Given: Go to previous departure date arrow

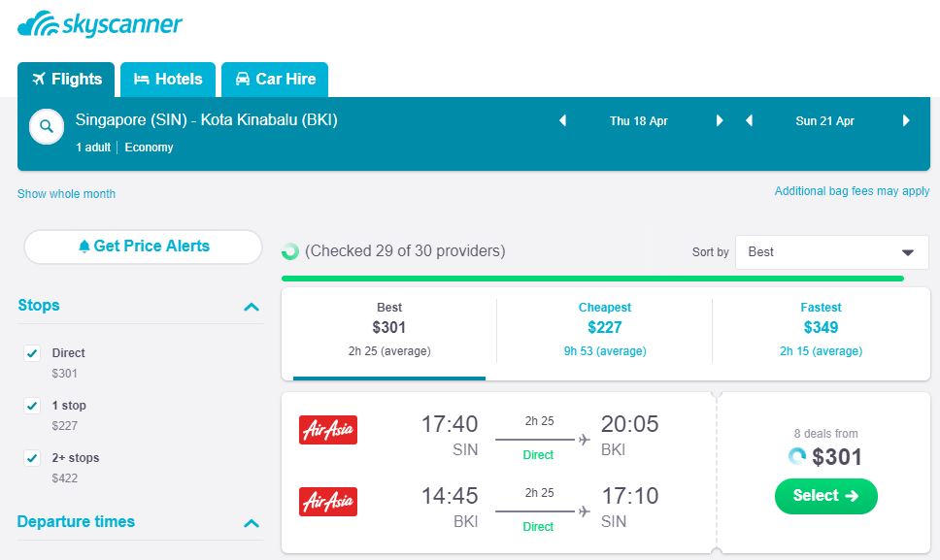Looking at the screenshot, I should [x=562, y=121].
